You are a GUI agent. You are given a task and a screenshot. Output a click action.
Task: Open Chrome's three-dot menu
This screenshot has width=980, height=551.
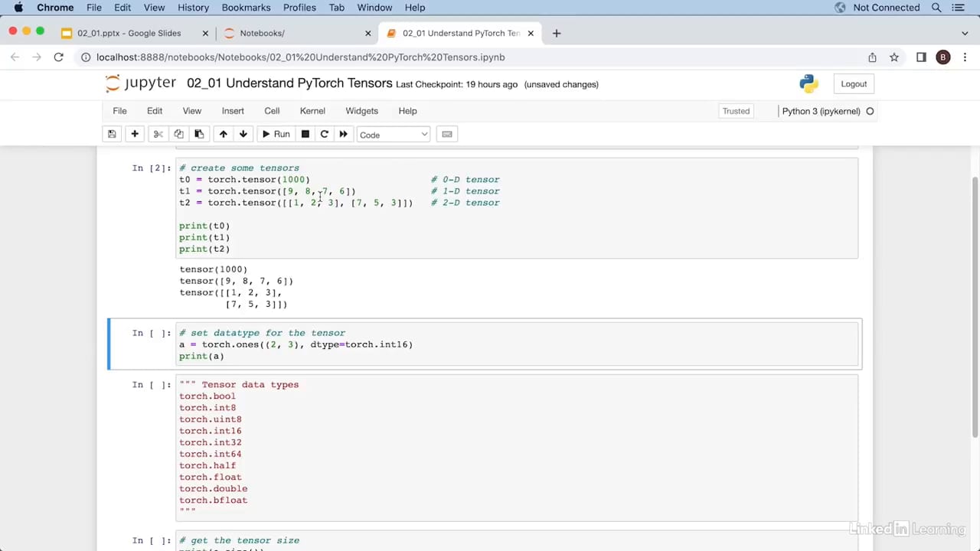coord(965,57)
